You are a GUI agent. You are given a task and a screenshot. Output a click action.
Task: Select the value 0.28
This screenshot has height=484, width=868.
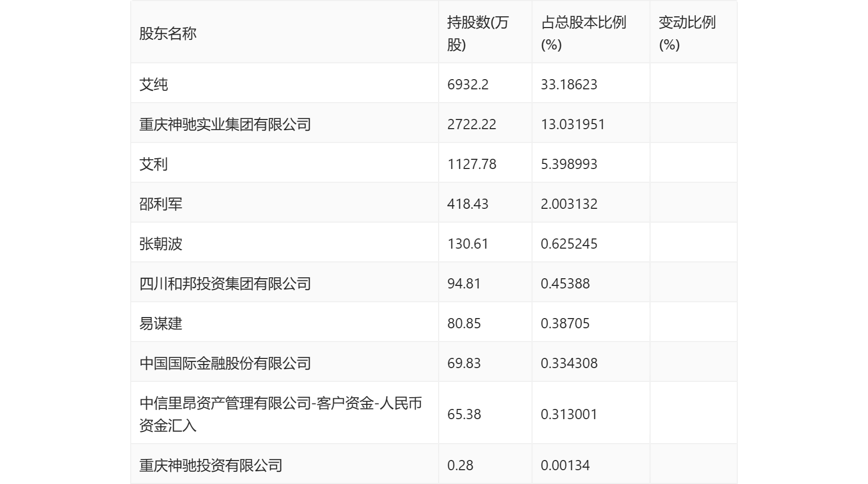460,465
